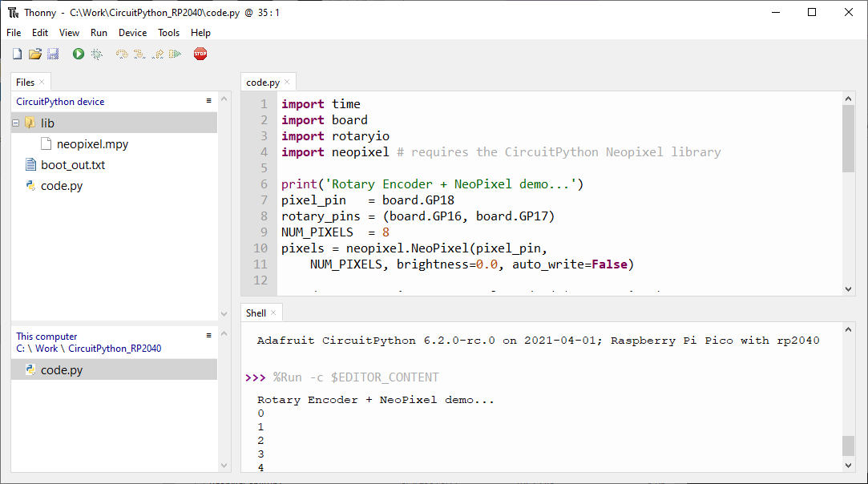Select boot_out.txt in device files
Screen dimensions: 868x484
click(x=73, y=165)
